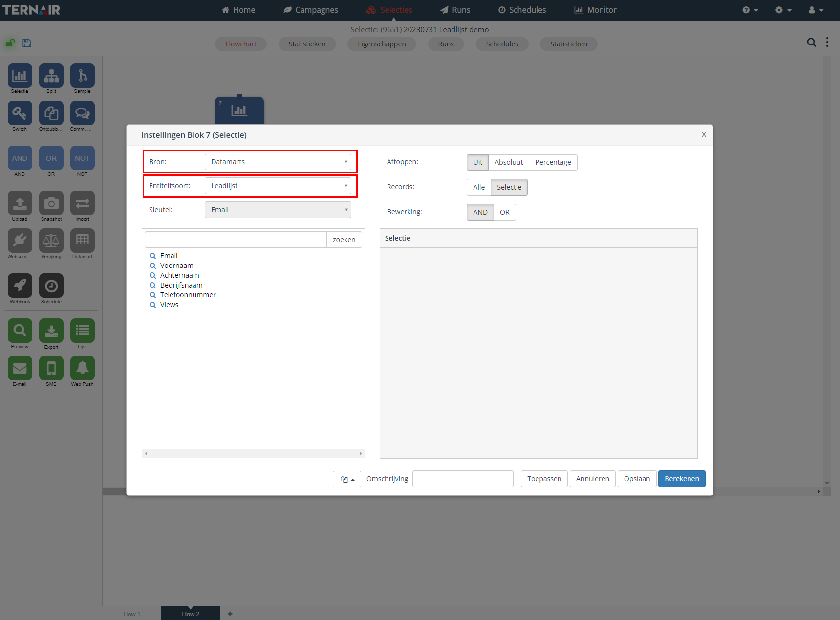840x620 pixels.
Task: Open the vertical three-dot options menu
Action: (827, 43)
